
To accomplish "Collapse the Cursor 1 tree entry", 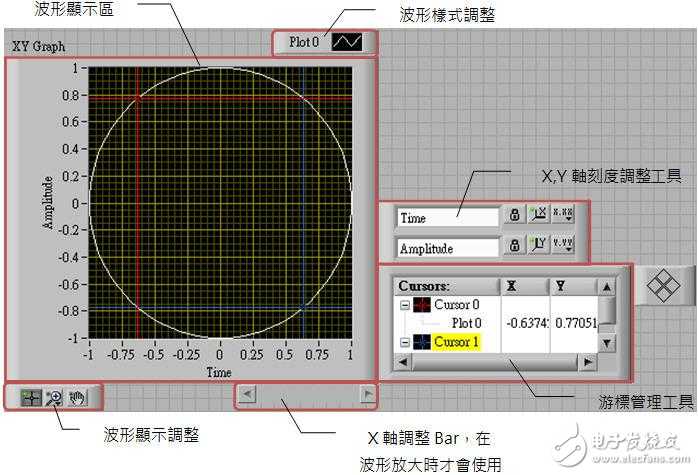I will click(x=404, y=342).
